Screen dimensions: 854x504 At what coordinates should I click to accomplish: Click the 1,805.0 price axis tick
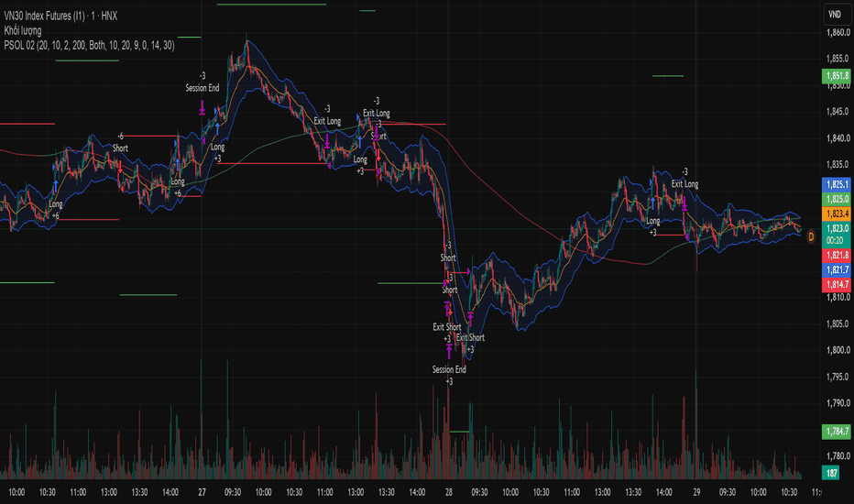point(838,324)
